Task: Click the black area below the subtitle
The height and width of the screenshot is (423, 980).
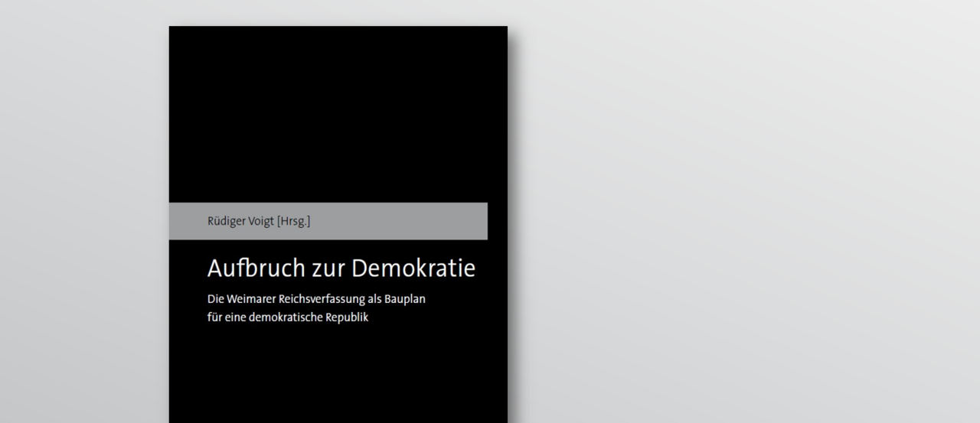Action: (x=338, y=375)
